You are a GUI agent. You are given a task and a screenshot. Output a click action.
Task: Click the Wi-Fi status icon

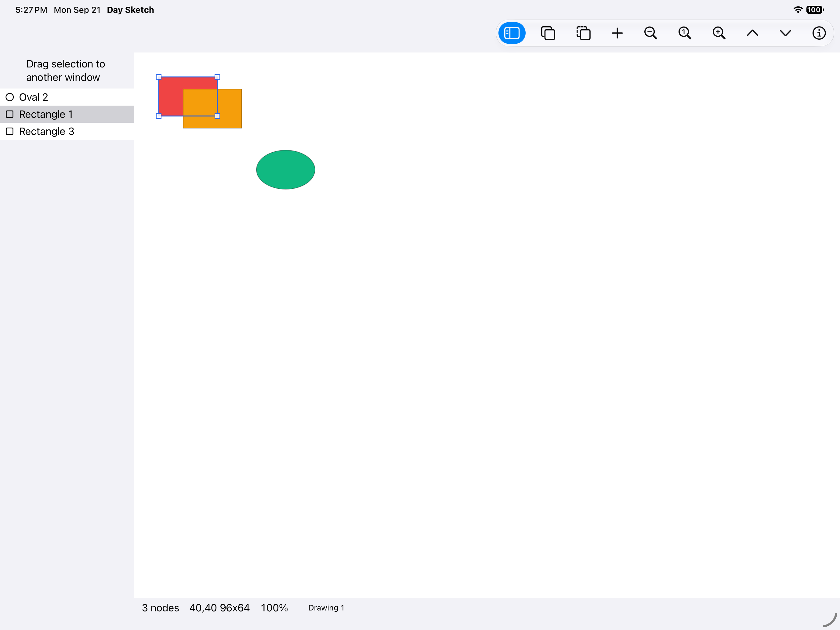pos(798,10)
